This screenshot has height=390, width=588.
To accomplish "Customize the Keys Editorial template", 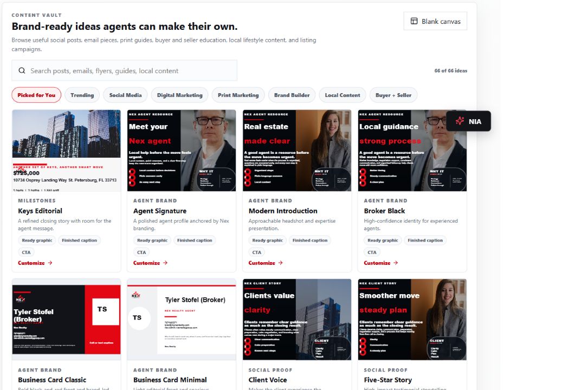I will [35, 263].
